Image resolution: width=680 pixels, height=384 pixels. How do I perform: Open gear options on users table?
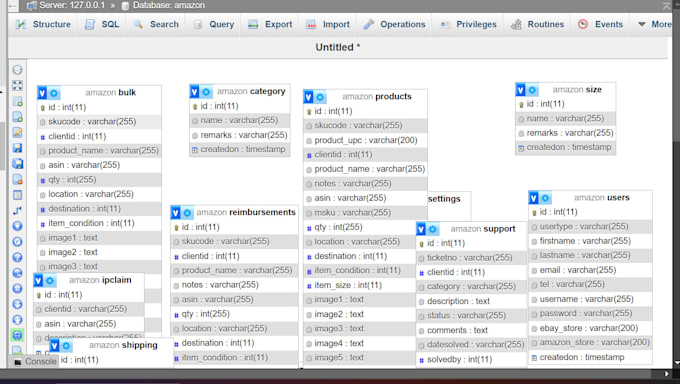[545, 198]
